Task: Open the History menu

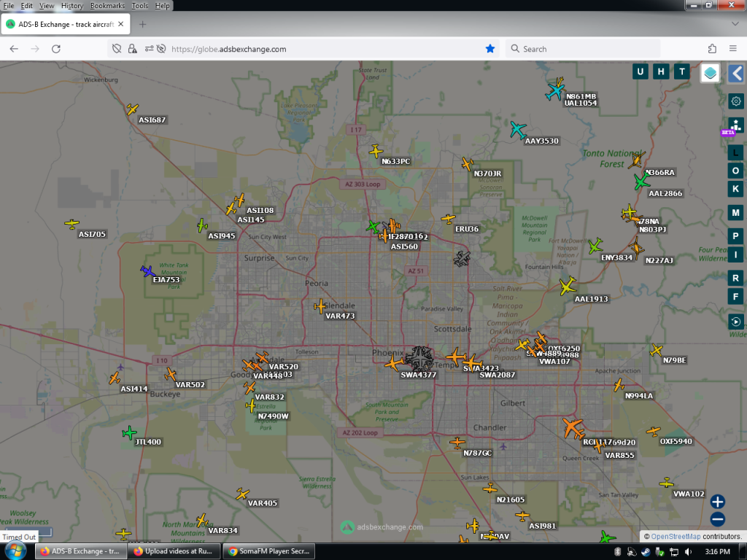Action: click(72, 6)
